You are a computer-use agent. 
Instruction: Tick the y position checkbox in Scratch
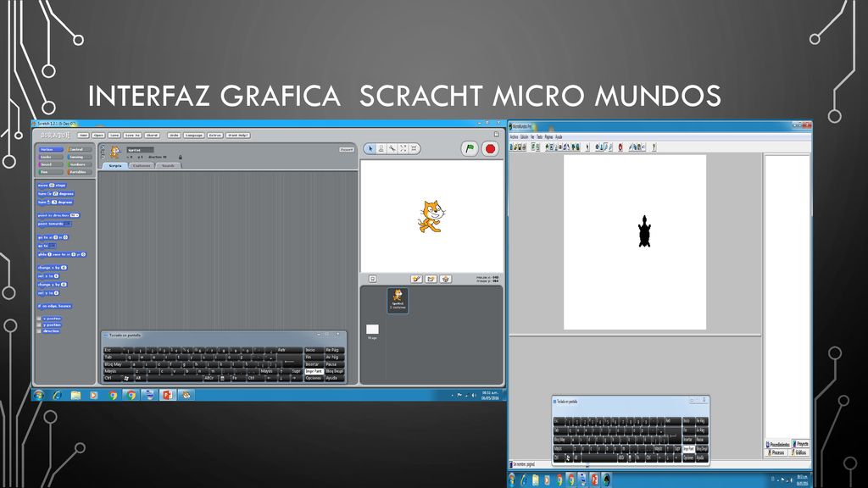39,324
